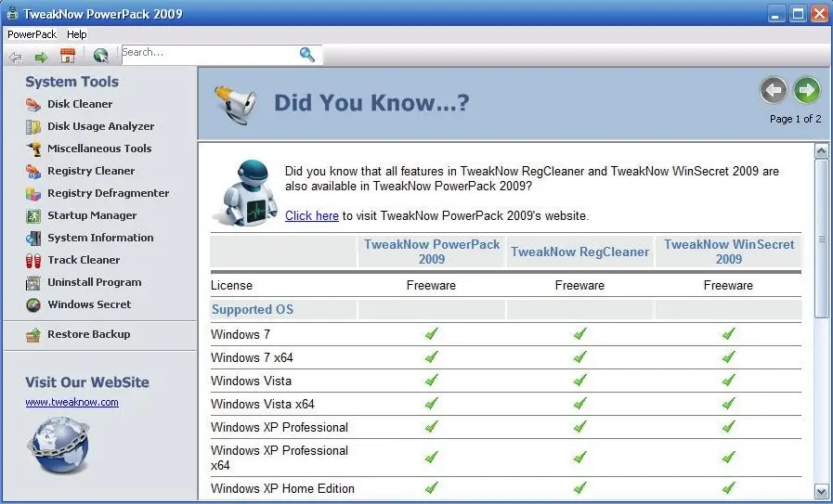The image size is (833, 504).
Task: Click the scrollbar up arrow
Action: pyautogui.click(x=821, y=151)
